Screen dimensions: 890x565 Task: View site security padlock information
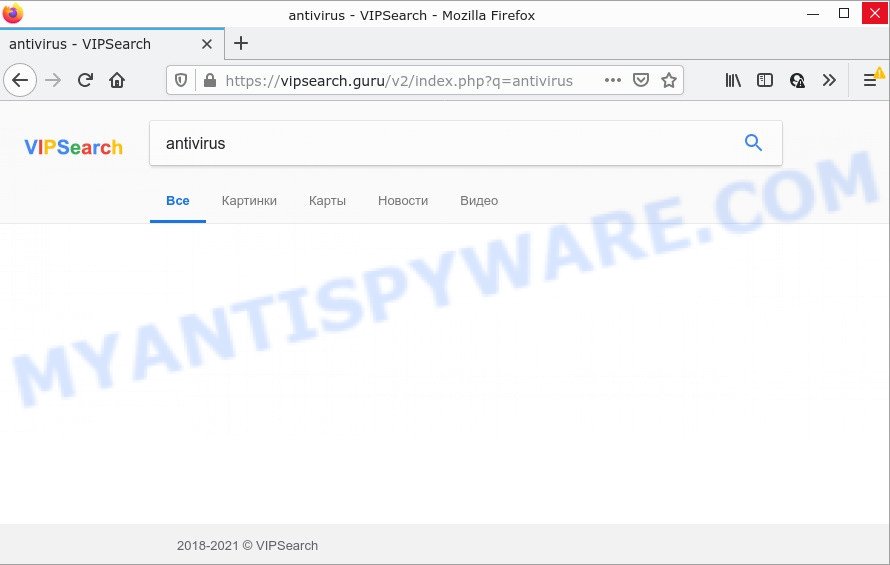[x=210, y=81]
